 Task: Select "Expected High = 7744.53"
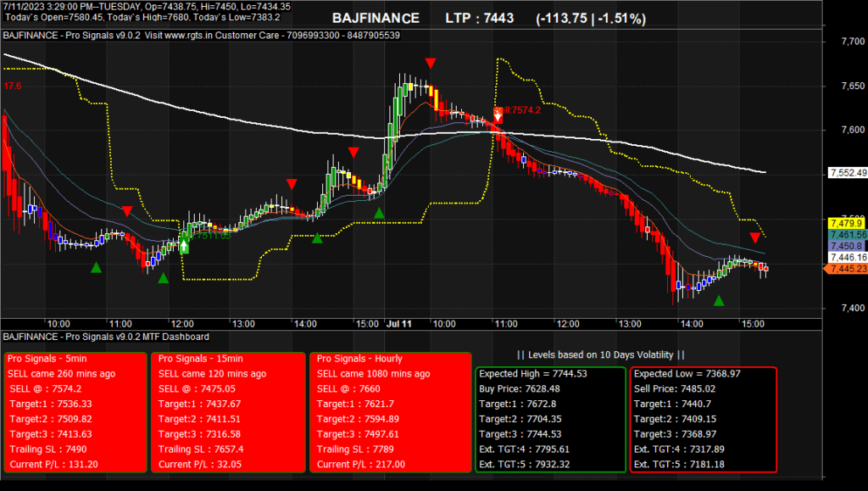533,374
